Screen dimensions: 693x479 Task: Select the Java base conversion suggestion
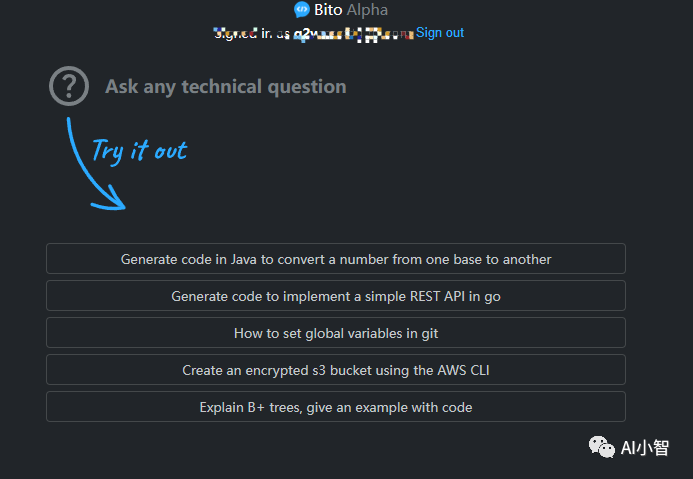coord(336,259)
